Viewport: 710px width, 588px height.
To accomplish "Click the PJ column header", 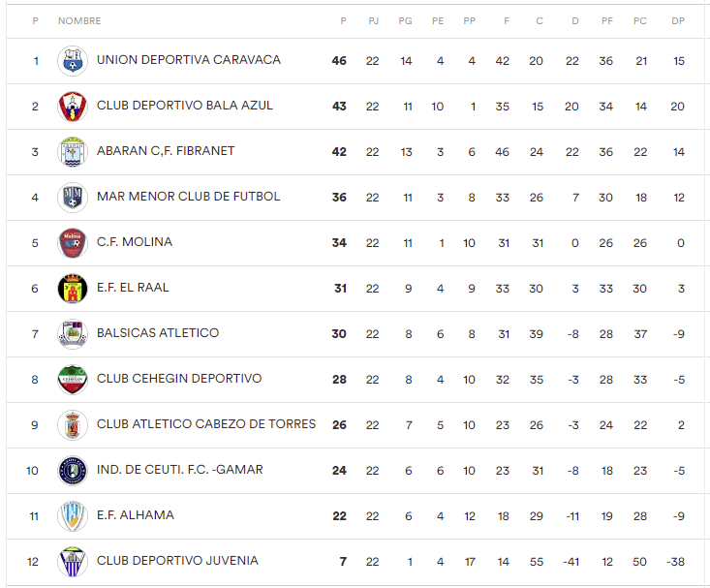I will coord(373,20).
